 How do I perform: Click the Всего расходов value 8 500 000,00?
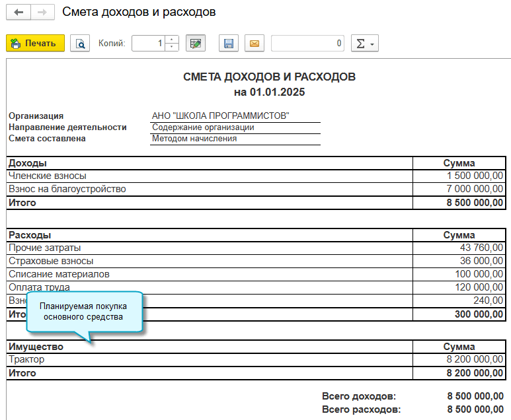click(475, 409)
